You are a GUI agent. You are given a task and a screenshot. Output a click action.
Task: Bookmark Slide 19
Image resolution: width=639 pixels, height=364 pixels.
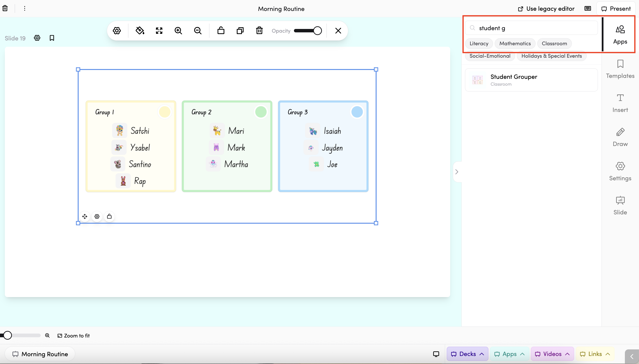pyautogui.click(x=52, y=38)
